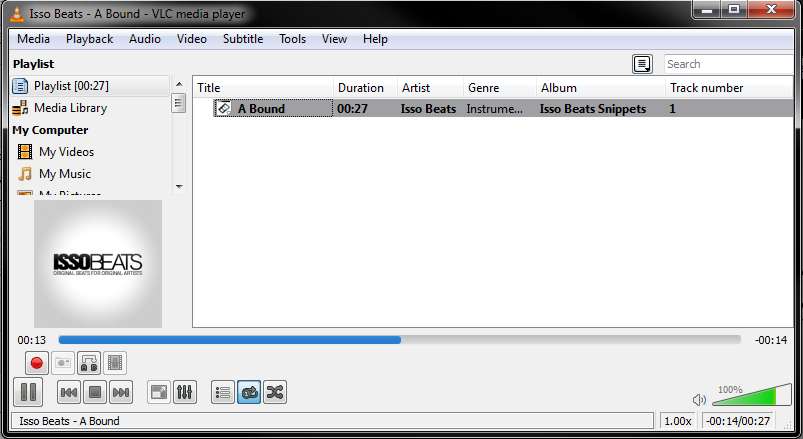Screen dimensions: 803x439
Task: Toggle the fullscreen video button
Action: pos(158,393)
